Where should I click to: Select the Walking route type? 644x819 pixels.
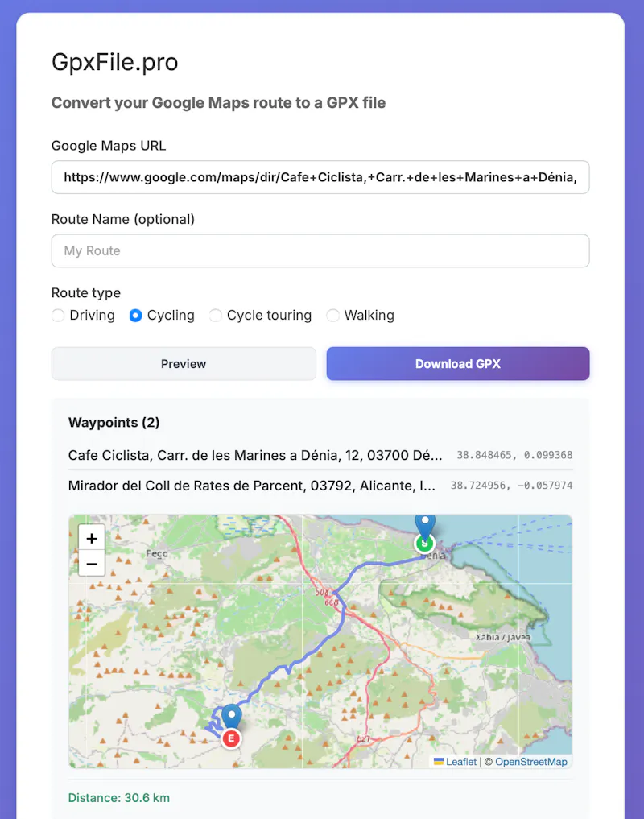332,316
